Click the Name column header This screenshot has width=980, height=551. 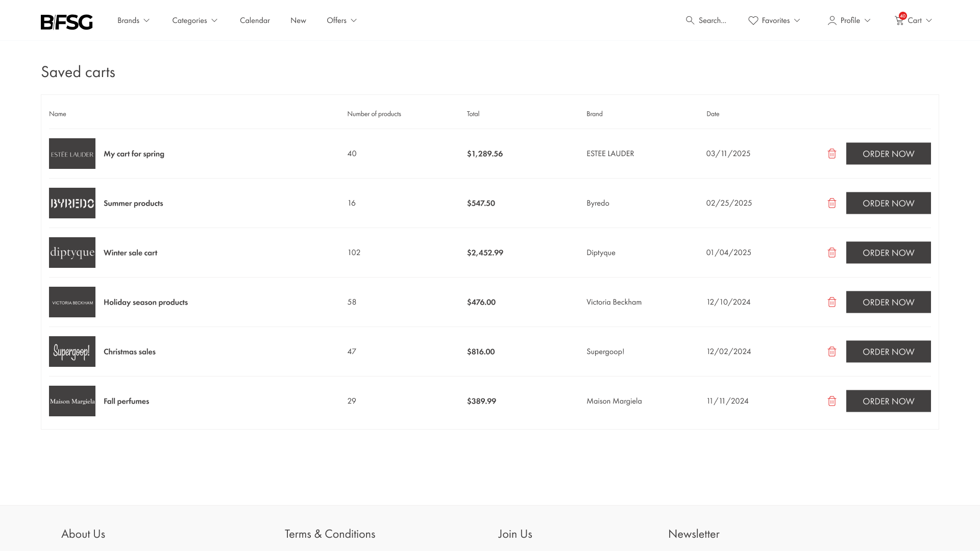(58, 114)
